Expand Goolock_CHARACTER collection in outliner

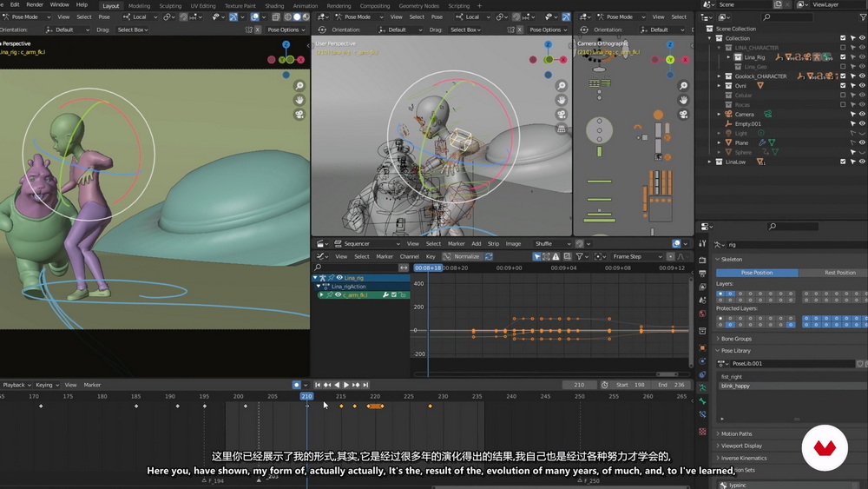[x=719, y=76]
